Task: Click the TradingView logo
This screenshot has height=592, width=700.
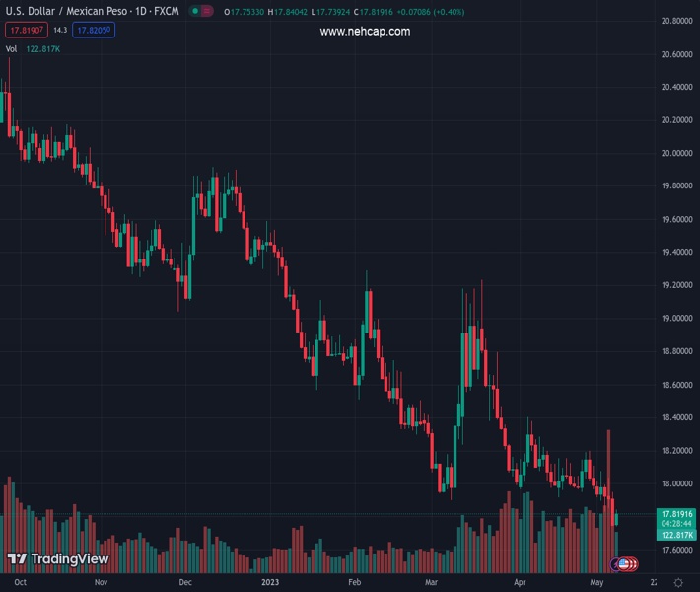Action: pyautogui.click(x=57, y=559)
